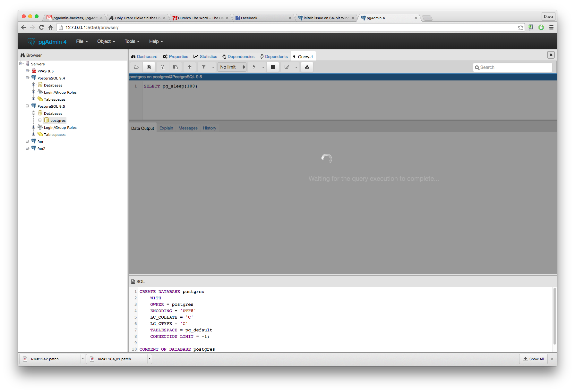Collapse the Servers tree node
The height and width of the screenshot is (392, 575).
(21, 63)
